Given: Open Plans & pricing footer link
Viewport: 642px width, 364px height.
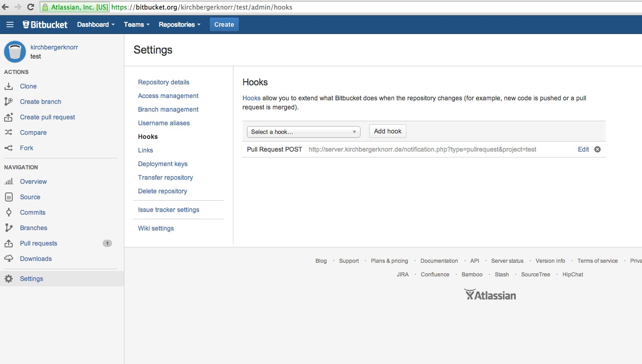Looking at the screenshot, I should (x=390, y=261).
